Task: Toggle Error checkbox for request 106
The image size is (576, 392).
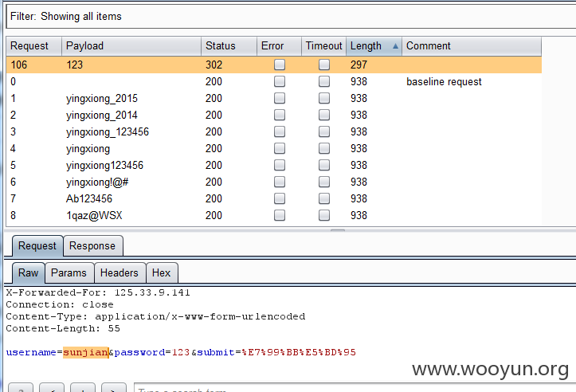Action: click(x=280, y=65)
